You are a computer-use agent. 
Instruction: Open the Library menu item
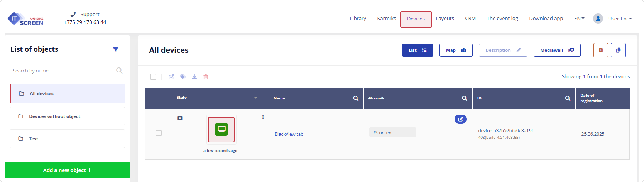(358, 19)
